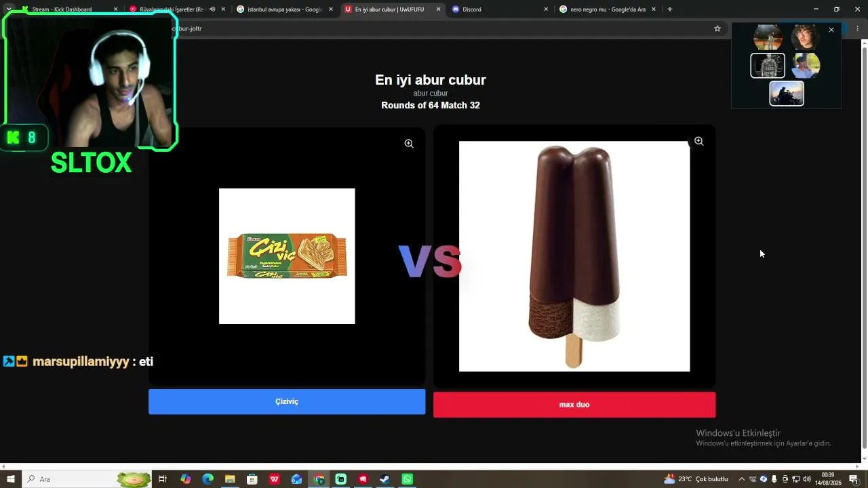Click the max duo ice cream image

[x=574, y=256]
